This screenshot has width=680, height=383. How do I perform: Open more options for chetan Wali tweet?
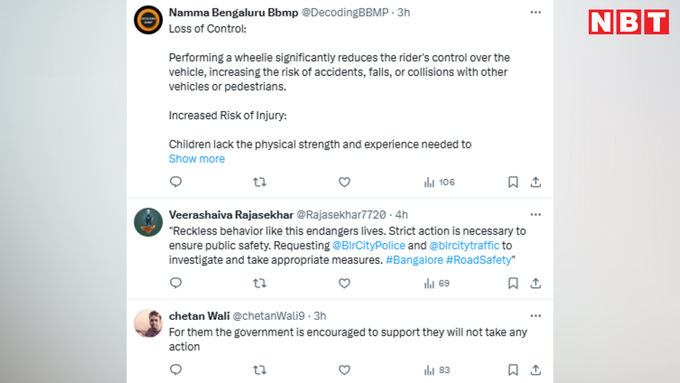tap(536, 316)
